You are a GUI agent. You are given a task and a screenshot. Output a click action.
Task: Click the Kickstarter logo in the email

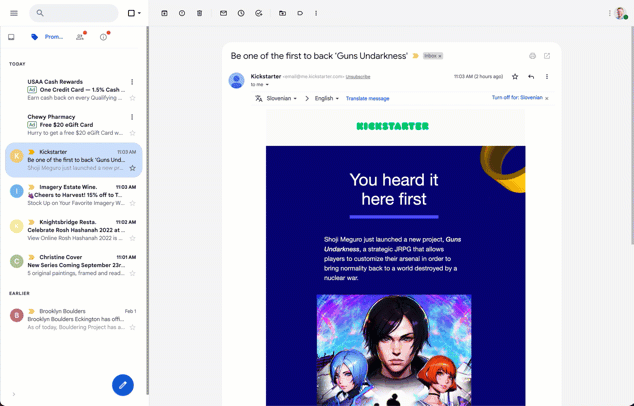393,126
